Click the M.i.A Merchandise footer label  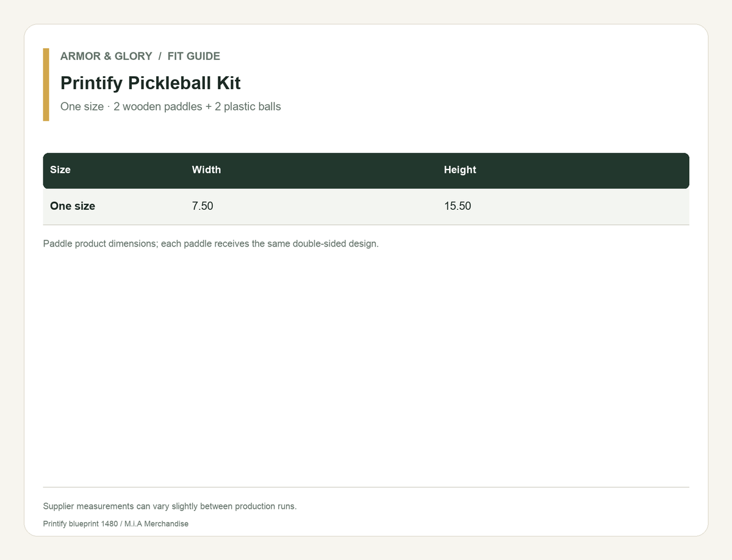click(156, 524)
